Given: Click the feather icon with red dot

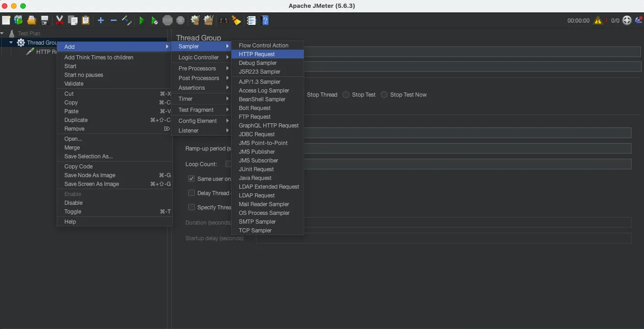Looking at the screenshot, I should pos(638,20).
